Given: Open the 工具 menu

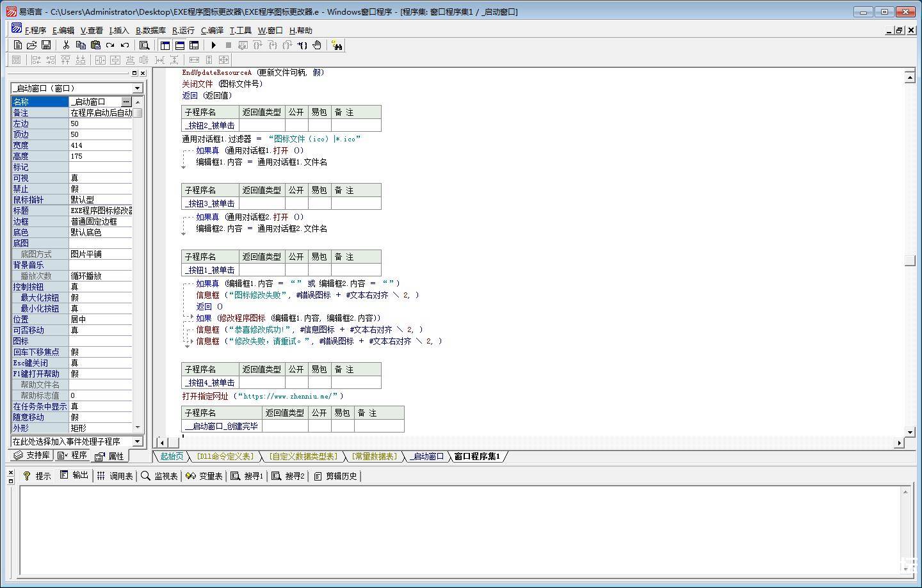Looking at the screenshot, I should (x=242, y=30).
